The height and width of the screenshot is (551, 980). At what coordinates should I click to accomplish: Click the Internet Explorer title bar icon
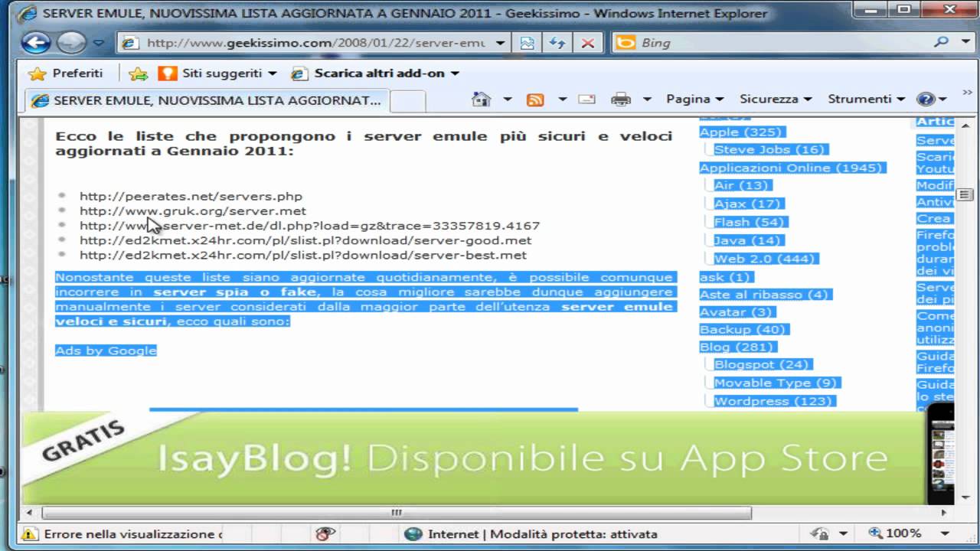point(28,13)
